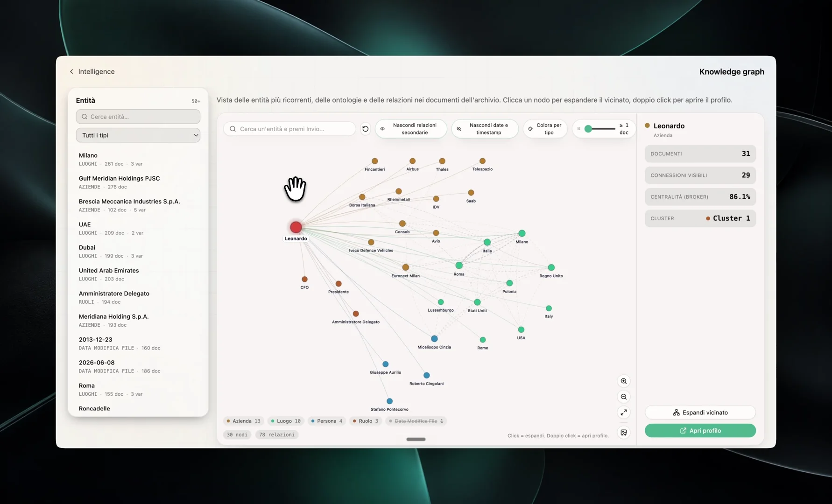The width and height of the screenshot is (832, 504).
Task: Toggle Nascondi date e timestamp
Action: pyautogui.click(x=485, y=129)
